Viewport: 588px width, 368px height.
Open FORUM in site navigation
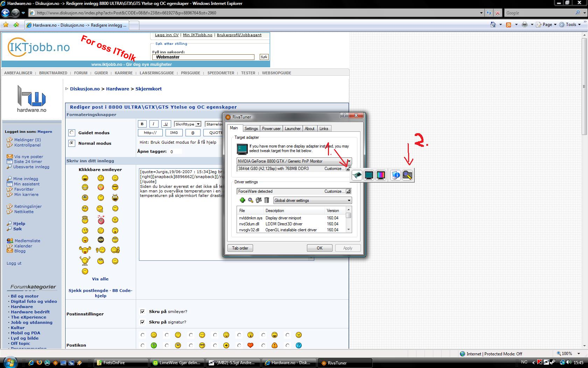[x=80, y=73]
